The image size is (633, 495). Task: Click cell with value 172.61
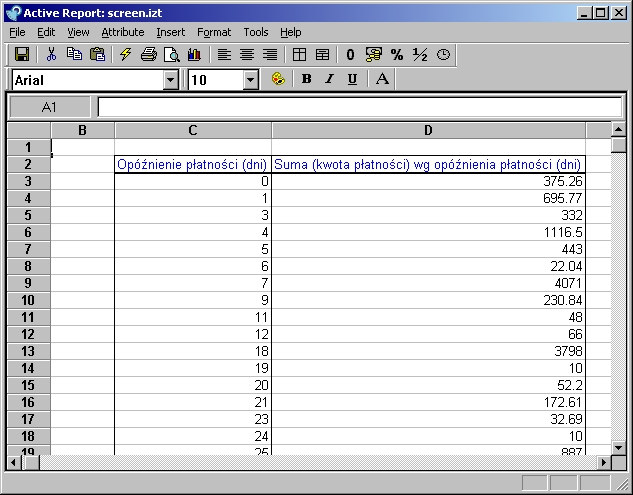428,402
